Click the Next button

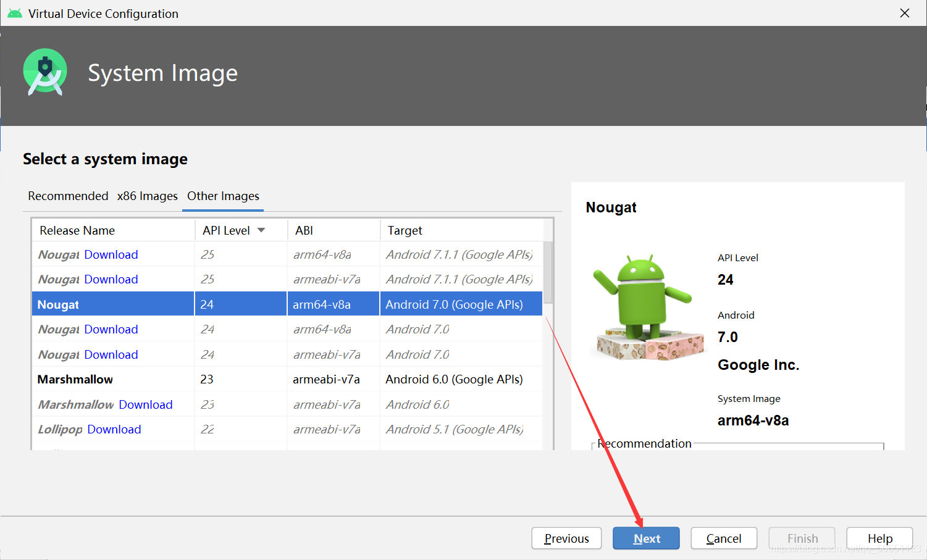click(x=646, y=538)
